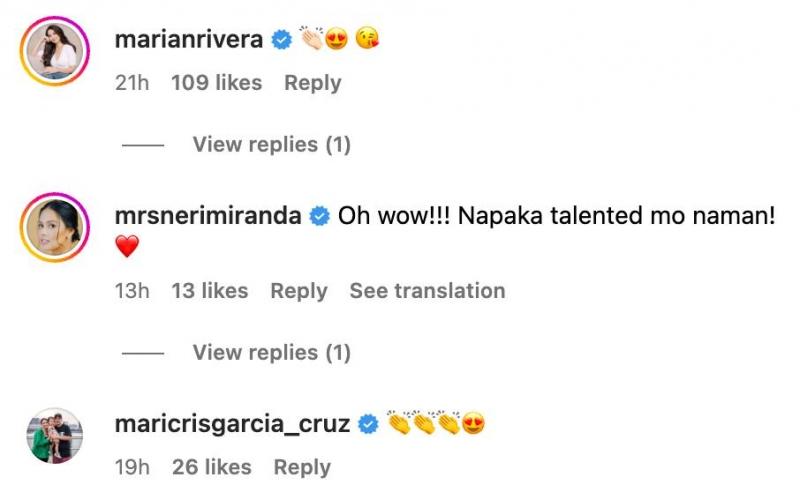Click maricrisgarcia_cruz's verified badge
The height and width of the screenshot is (492, 800).
point(368,424)
